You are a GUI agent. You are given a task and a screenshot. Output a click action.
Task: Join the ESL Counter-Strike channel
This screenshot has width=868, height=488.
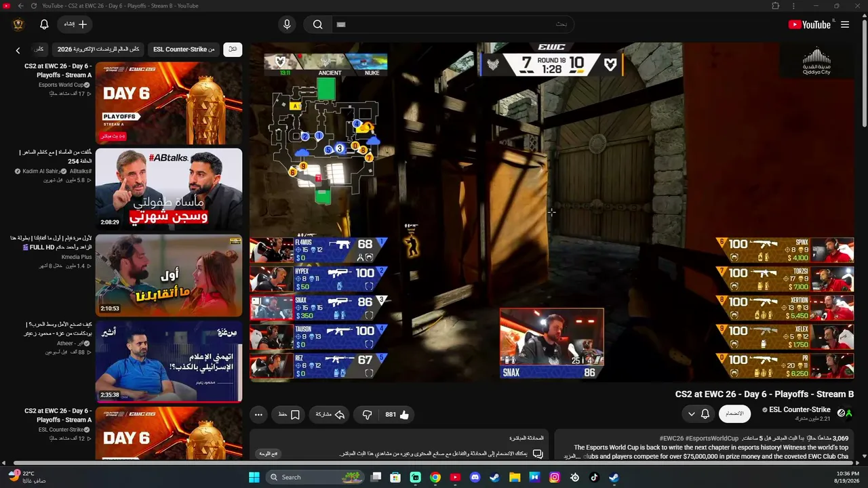pyautogui.click(x=734, y=413)
